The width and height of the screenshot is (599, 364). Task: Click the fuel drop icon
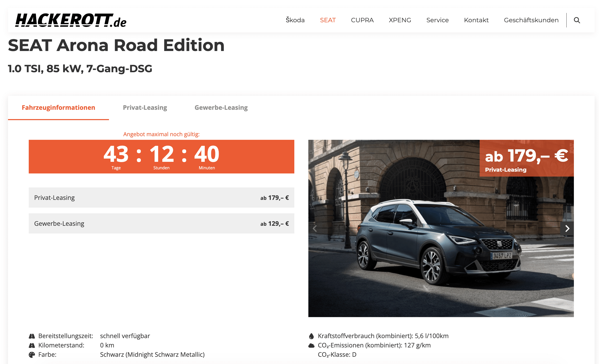tap(311, 336)
